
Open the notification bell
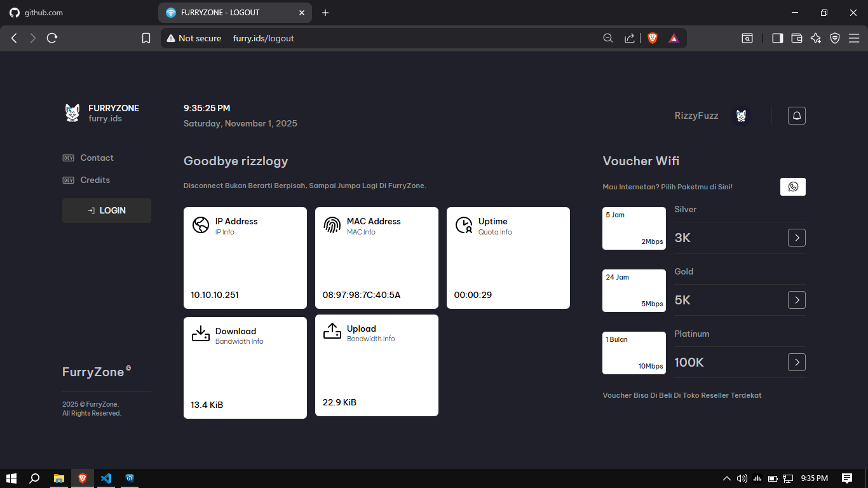click(796, 115)
